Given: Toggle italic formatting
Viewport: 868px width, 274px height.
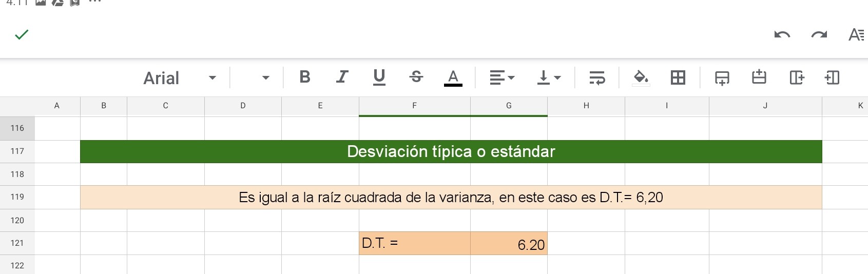Looking at the screenshot, I should click(x=342, y=77).
